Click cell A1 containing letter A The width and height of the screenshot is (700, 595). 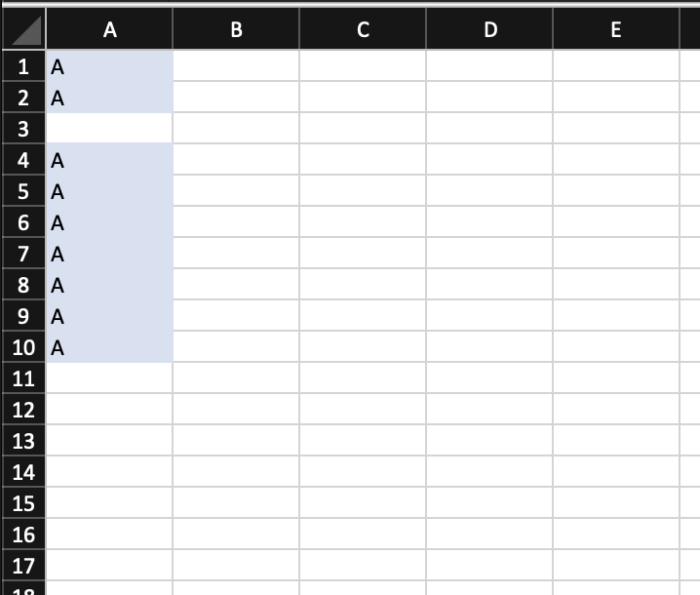point(109,66)
